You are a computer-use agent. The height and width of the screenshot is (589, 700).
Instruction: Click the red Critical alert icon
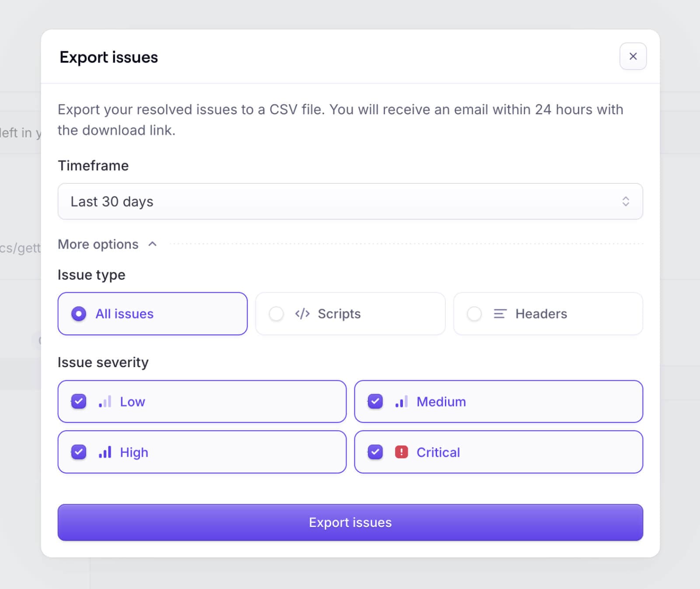(x=401, y=452)
